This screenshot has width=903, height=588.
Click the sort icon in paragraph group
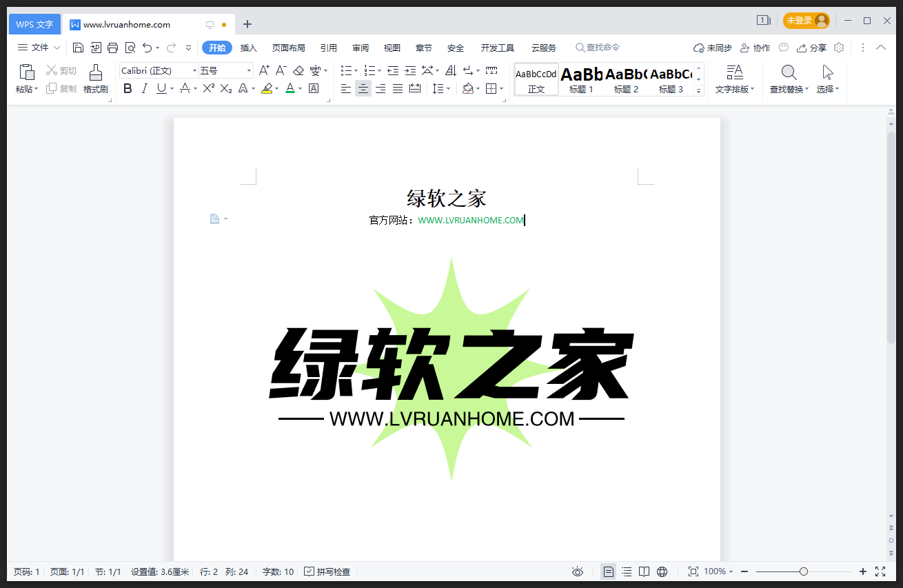coord(451,70)
